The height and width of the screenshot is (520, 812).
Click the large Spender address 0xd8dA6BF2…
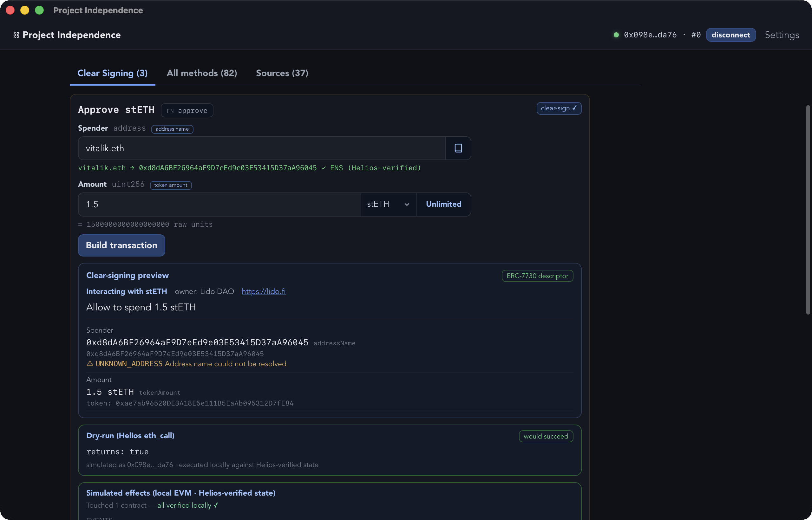pos(197,342)
